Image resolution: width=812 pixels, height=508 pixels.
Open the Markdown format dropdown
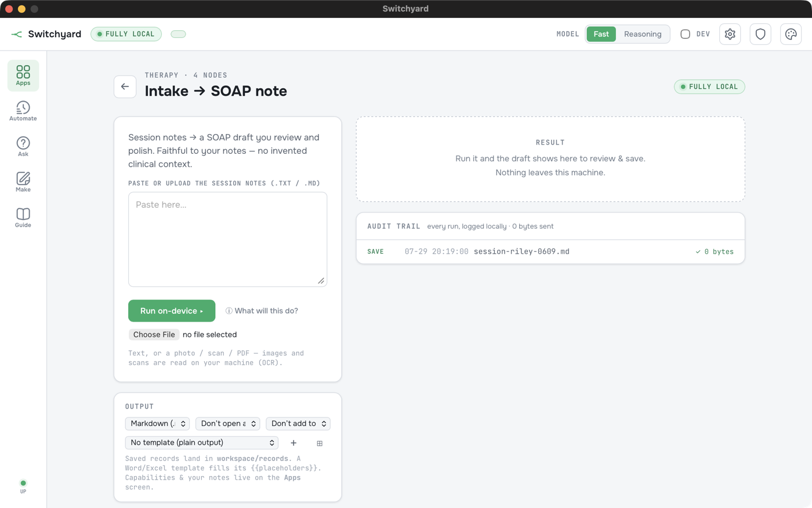pyautogui.click(x=157, y=424)
